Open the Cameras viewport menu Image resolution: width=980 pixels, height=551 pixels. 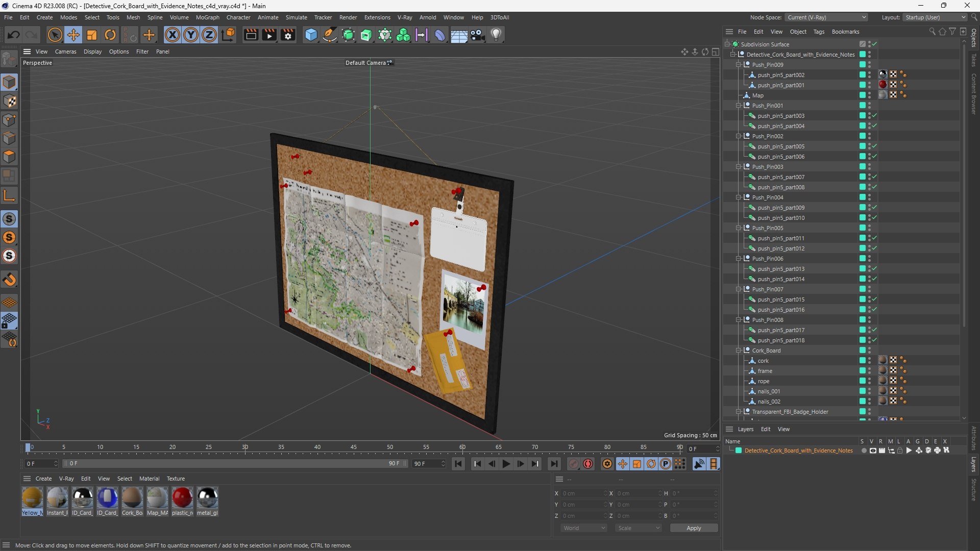65,52
